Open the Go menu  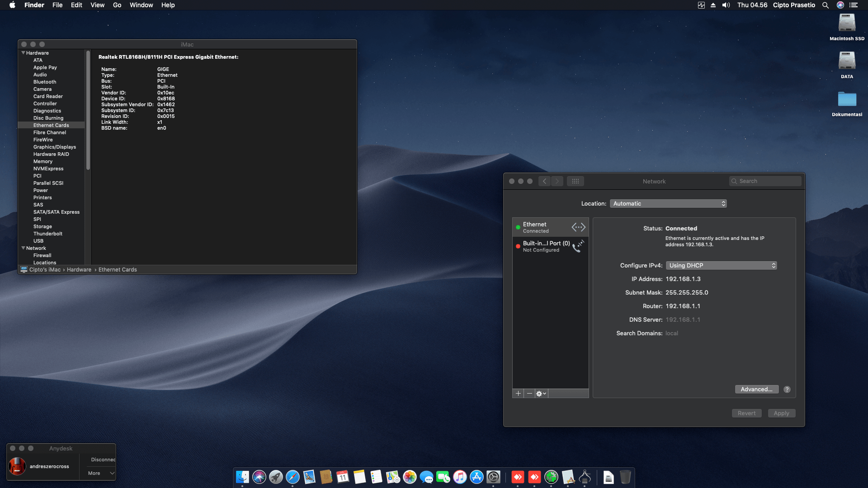117,5
